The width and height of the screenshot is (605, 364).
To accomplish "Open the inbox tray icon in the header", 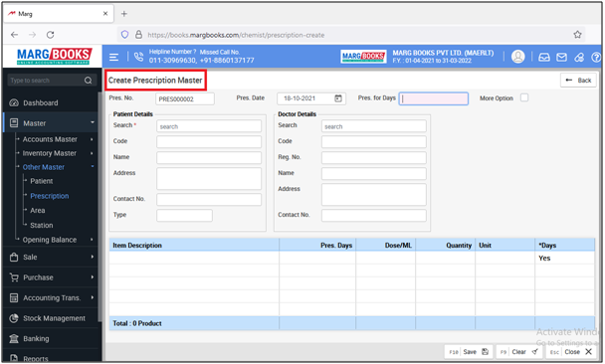I will pyautogui.click(x=544, y=57).
